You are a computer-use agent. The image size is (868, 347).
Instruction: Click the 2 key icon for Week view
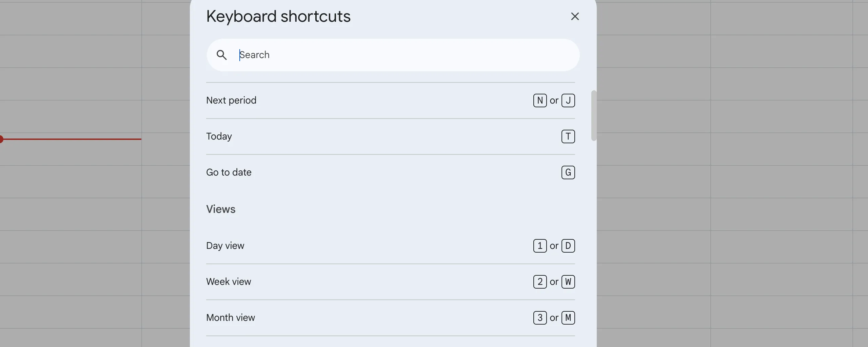540,282
